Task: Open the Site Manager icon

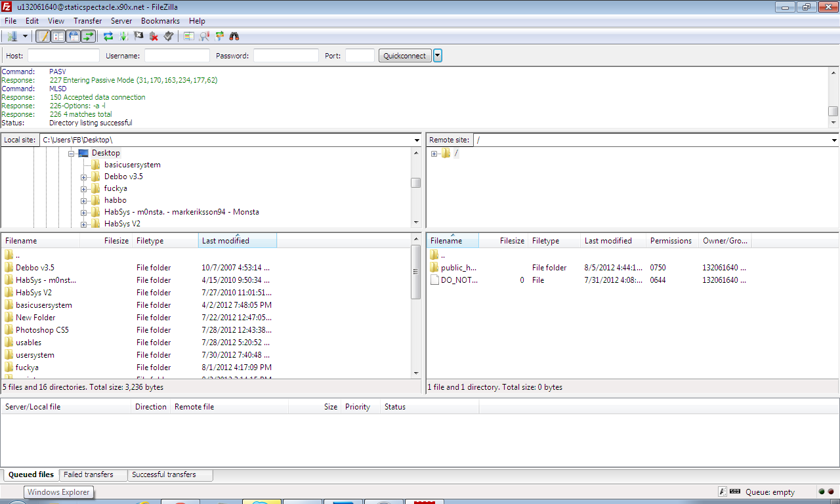Action: point(12,36)
